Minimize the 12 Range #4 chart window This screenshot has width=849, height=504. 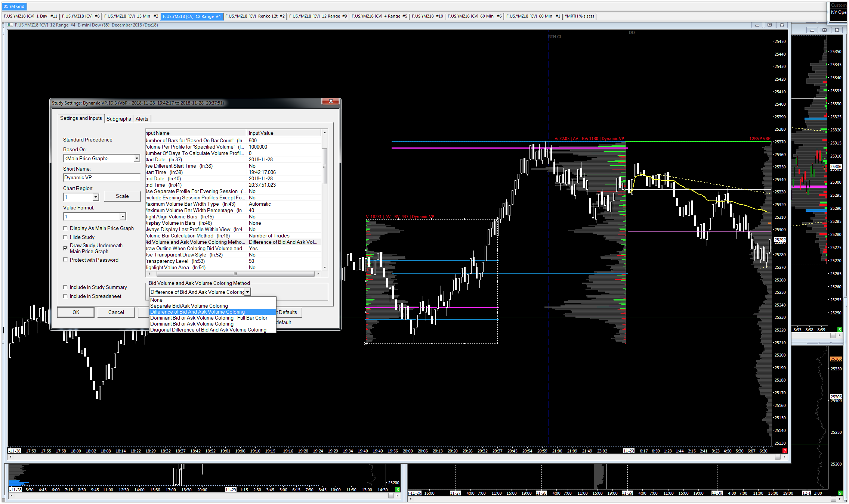click(757, 25)
